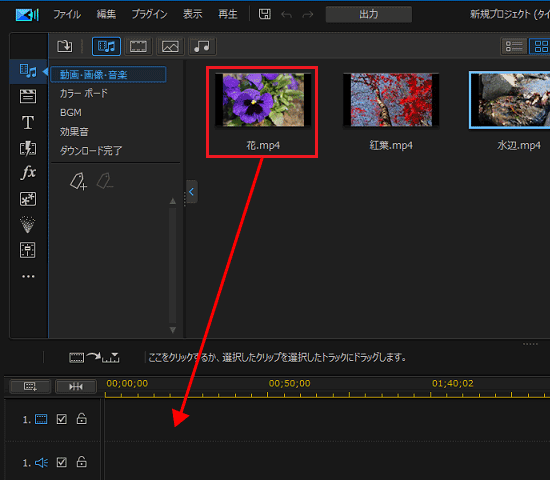Screen dimensions: 550x480
Task: Click the tag list scroll up arrow
Action: point(173,201)
